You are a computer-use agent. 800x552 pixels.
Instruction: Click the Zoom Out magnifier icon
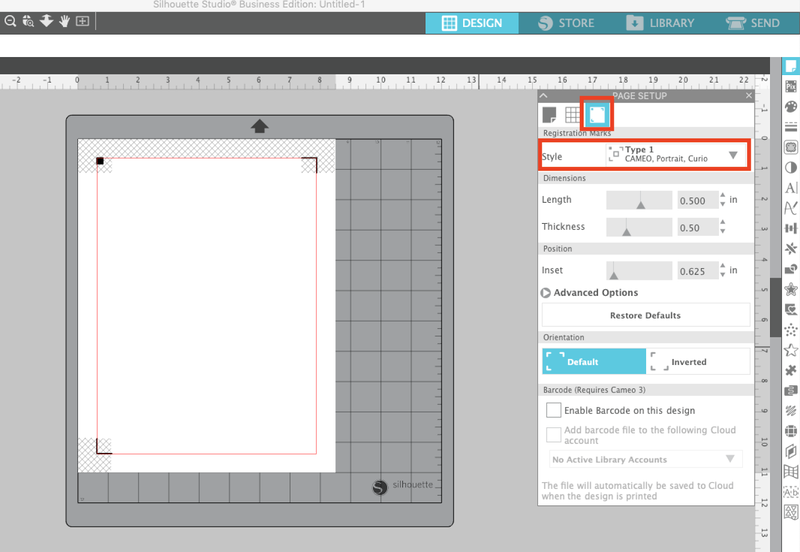click(x=9, y=21)
